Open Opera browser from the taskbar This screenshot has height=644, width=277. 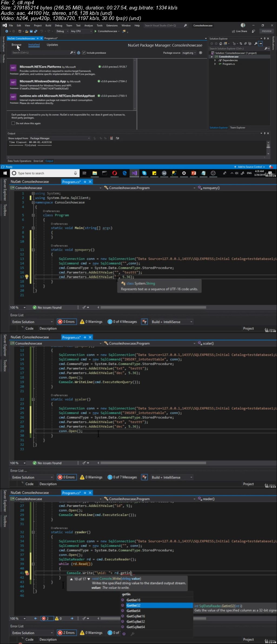point(115,173)
